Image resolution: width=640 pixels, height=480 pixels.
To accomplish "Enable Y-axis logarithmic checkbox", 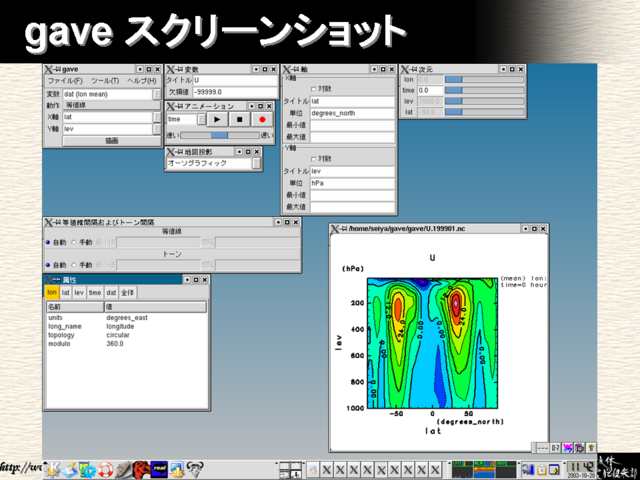I will click(x=313, y=159).
